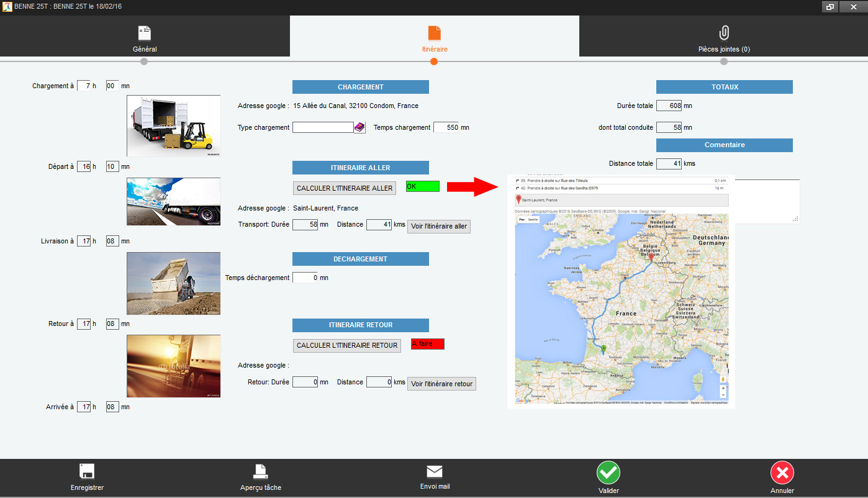
Task: Click CALCULER L'ITINERAIRE RETOUR button
Action: pos(347,346)
